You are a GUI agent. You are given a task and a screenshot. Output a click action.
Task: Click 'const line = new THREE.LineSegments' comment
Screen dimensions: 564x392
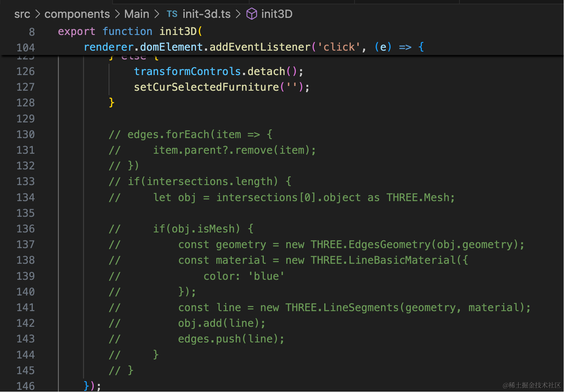[355, 307]
